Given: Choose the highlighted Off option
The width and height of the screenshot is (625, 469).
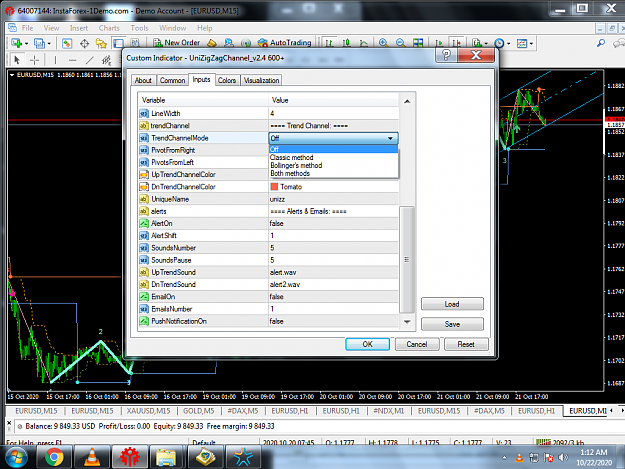Looking at the screenshot, I should [334, 149].
